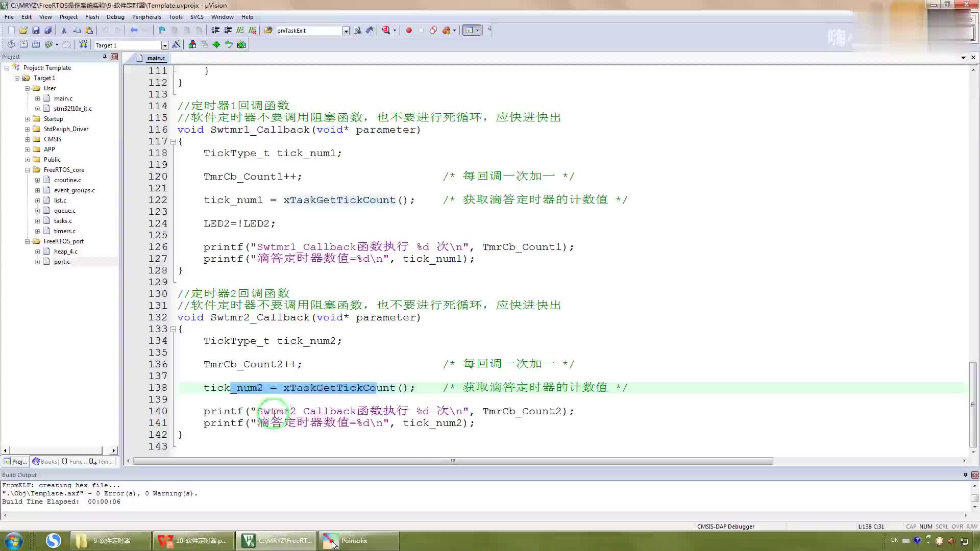Screen dimensions: 980x551
Task: Create a new file with toolbar icon
Action: [11, 30]
